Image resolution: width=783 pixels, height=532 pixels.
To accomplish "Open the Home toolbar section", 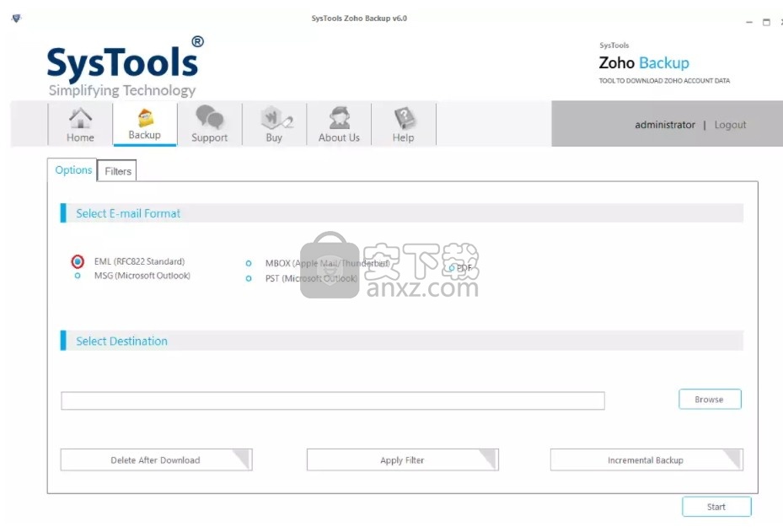I will point(80,125).
